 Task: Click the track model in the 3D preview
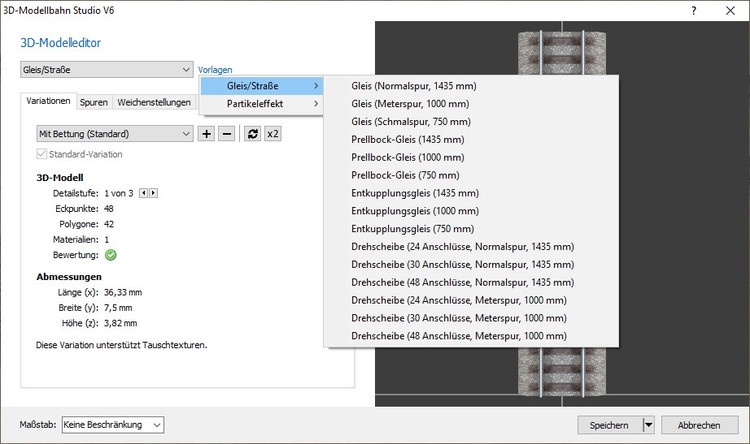pyautogui.click(x=562, y=373)
